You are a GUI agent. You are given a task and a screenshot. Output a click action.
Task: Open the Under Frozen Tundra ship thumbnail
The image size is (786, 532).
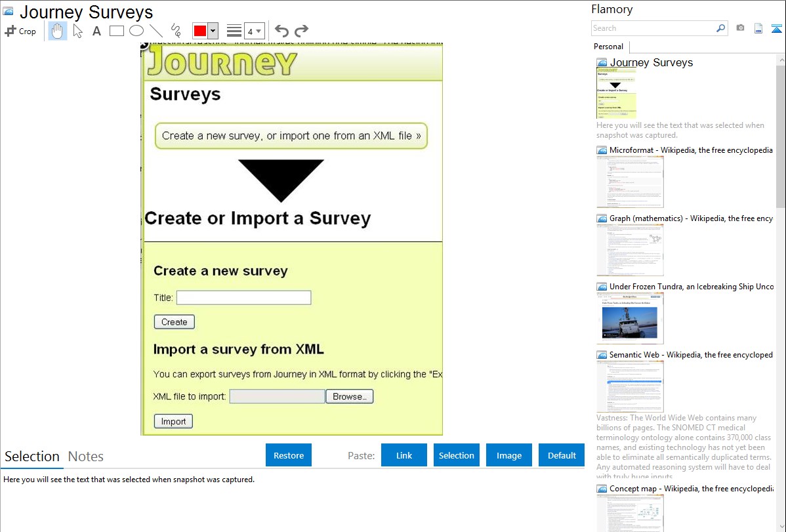(x=630, y=318)
